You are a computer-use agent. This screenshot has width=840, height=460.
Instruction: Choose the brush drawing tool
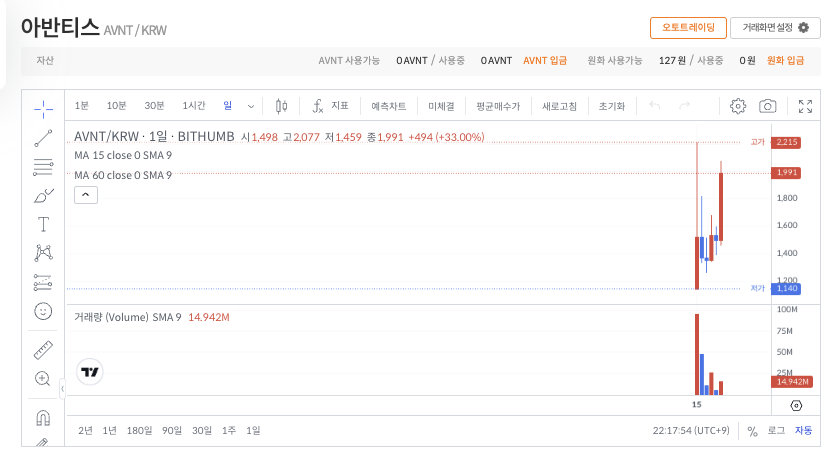point(43,195)
